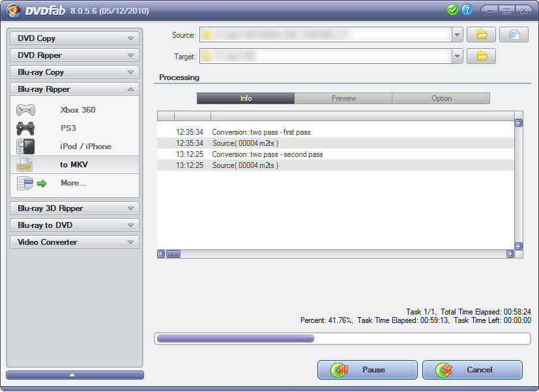Click the conversion progress bar

coord(342,339)
